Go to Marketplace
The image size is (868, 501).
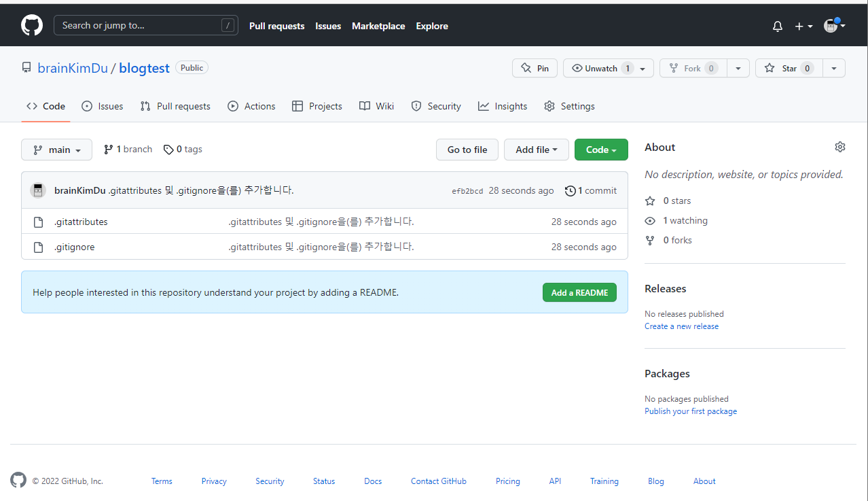point(378,26)
